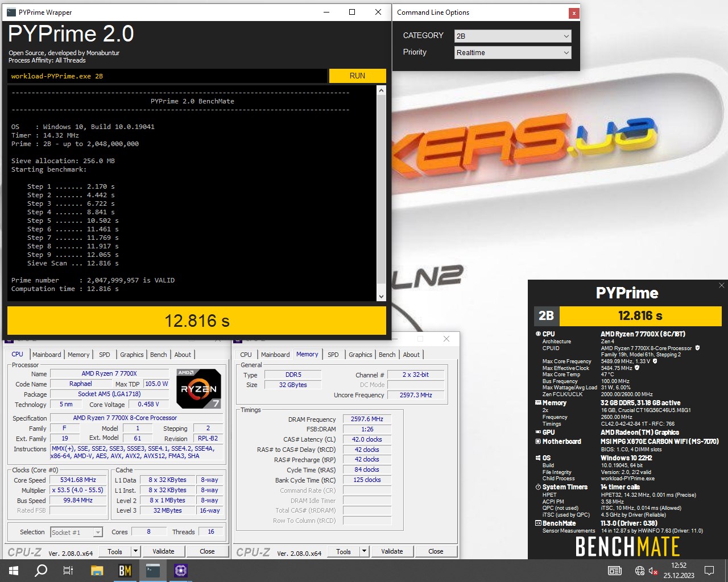Screen dimensions: 728x582
Task: Click the Motherboard section icon in BenchMate panel
Action: click(538, 442)
